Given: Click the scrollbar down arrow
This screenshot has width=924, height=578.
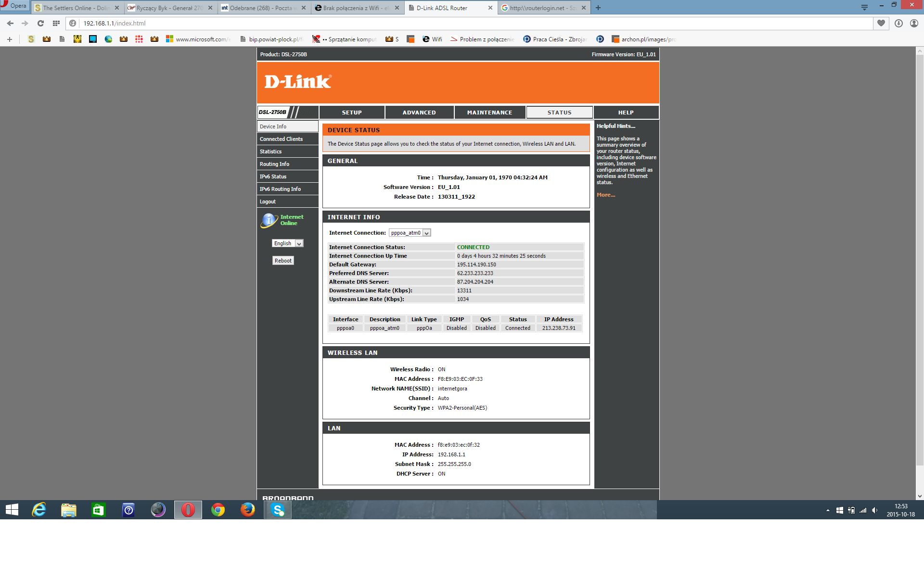Looking at the screenshot, I should (920, 496).
